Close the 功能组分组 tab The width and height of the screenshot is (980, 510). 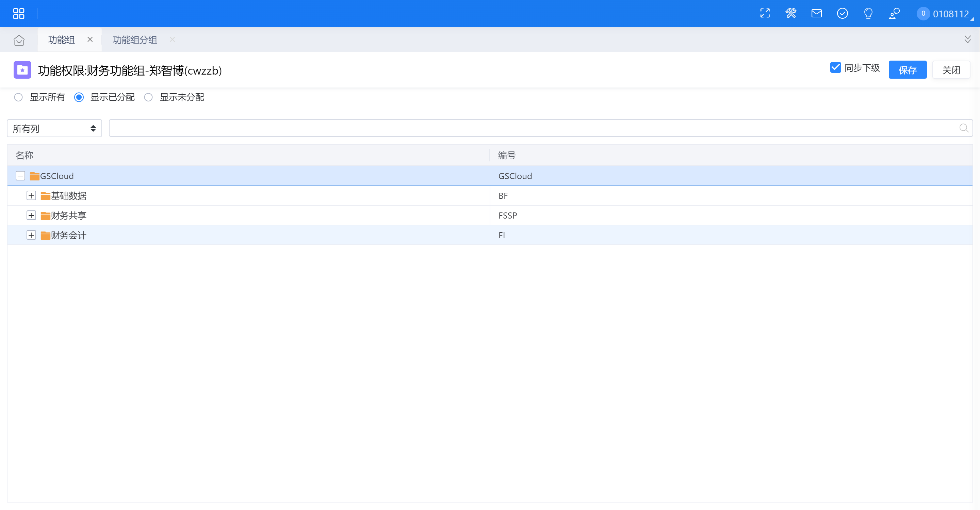[172, 39]
